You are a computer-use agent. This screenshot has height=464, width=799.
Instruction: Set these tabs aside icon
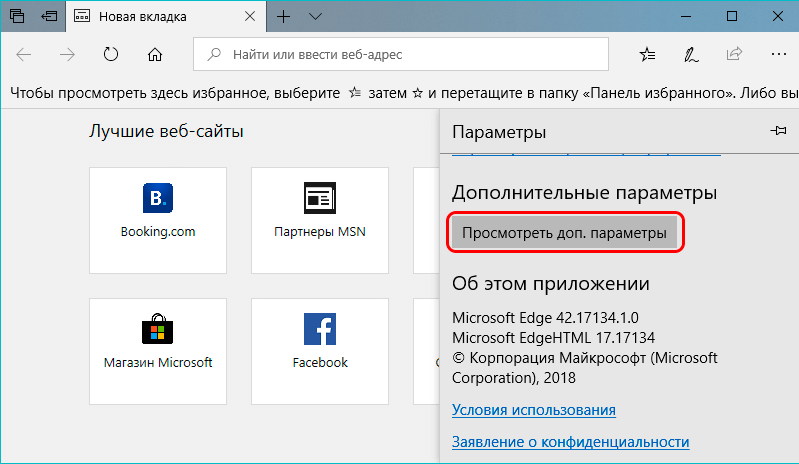click(49, 16)
